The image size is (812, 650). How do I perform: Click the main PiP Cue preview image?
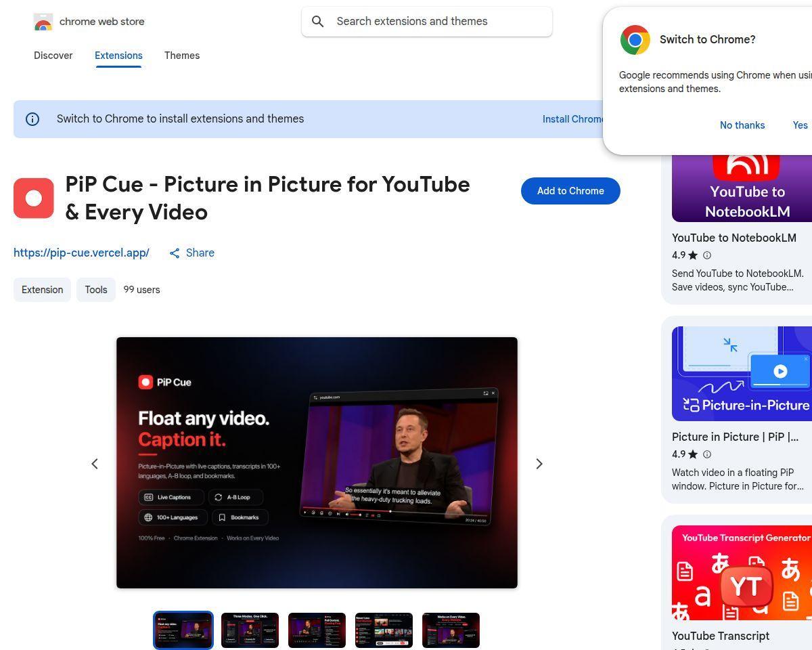click(317, 462)
